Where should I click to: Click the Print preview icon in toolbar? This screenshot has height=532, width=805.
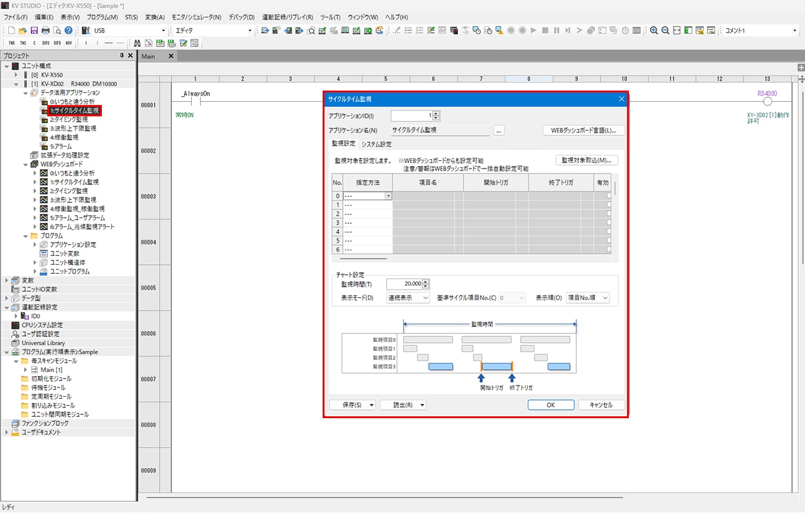pos(57,30)
